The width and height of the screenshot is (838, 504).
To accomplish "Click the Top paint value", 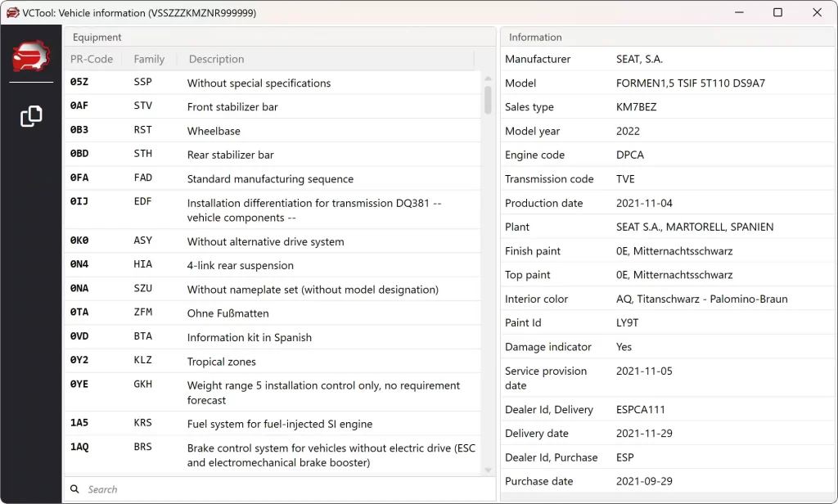I will coord(674,275).
